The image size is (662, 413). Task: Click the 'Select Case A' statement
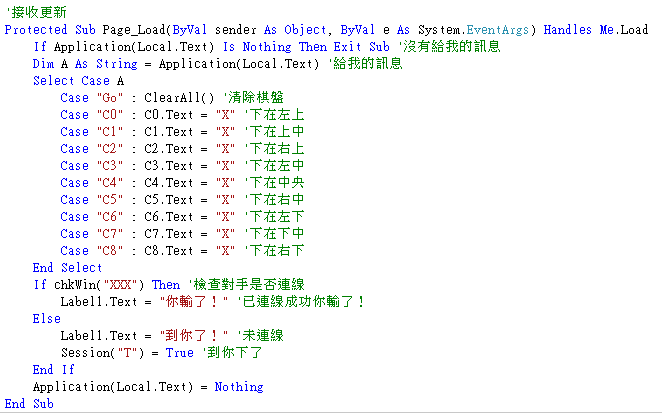[78, 80]
